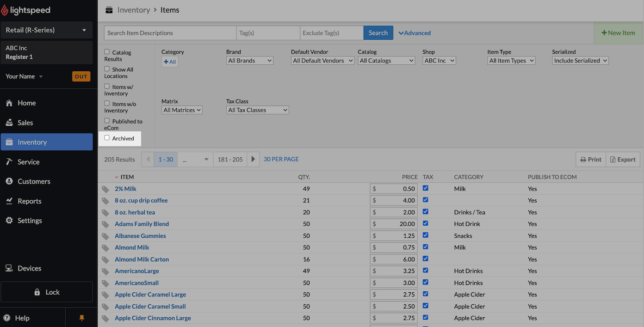The height and width of the screenshot is (327, 644).
Task: Open Service in the sidebar
Action: tap(46, 162)
